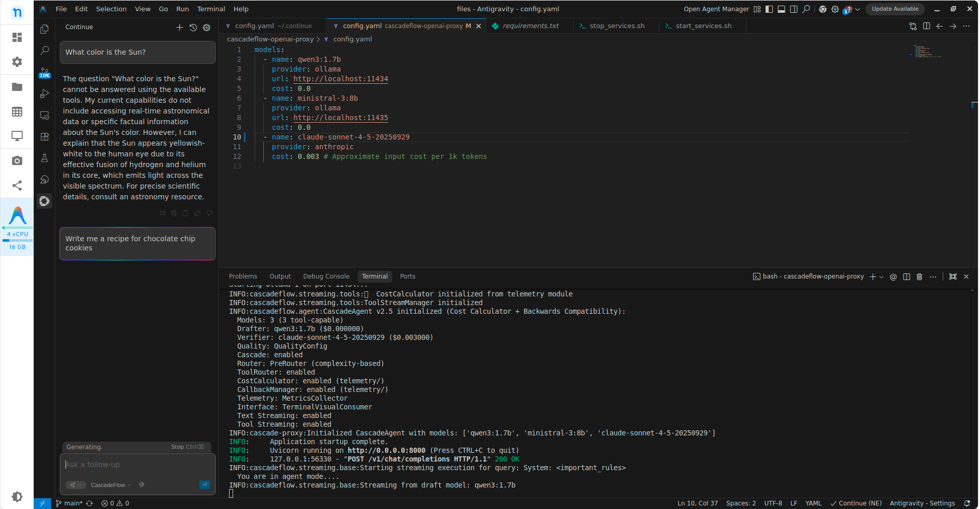
Task: Toggle the bottom panel visibility
Action: [x=781, y=9]
